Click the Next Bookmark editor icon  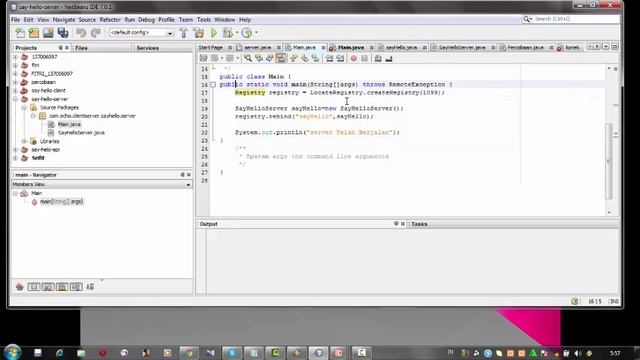[x=304, y=58]
